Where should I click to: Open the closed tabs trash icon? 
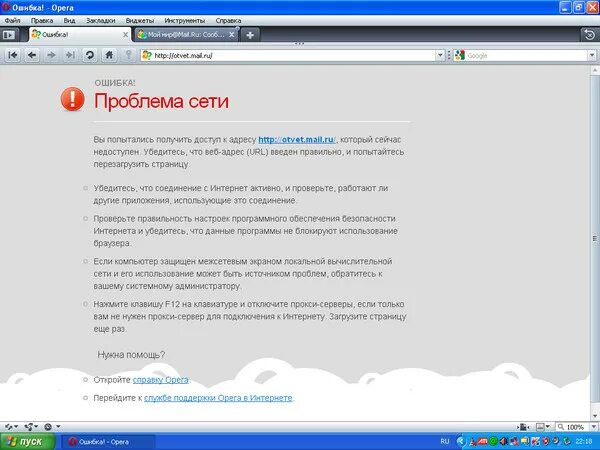click(590, 35)
